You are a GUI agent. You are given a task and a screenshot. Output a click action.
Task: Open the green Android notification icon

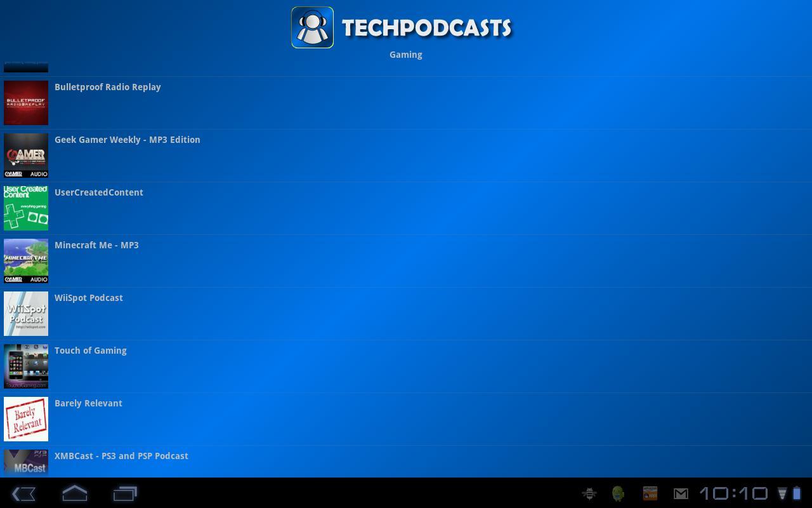618,493
